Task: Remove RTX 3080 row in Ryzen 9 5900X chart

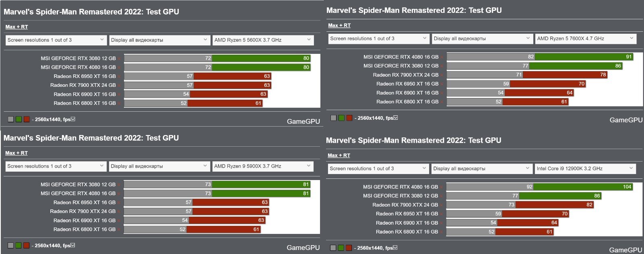Action: (x=119, y=185)
